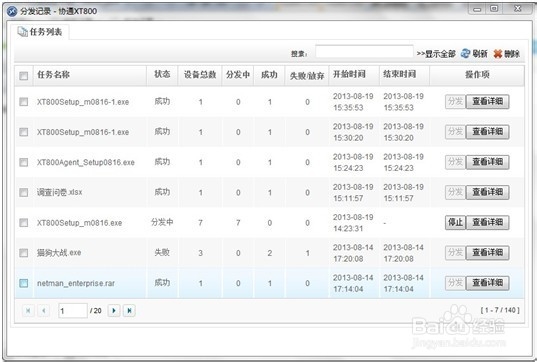The height and width of the screenshot is (362, 537).
Task: Open the 任务列表 tab
Action: pos(40,32)
